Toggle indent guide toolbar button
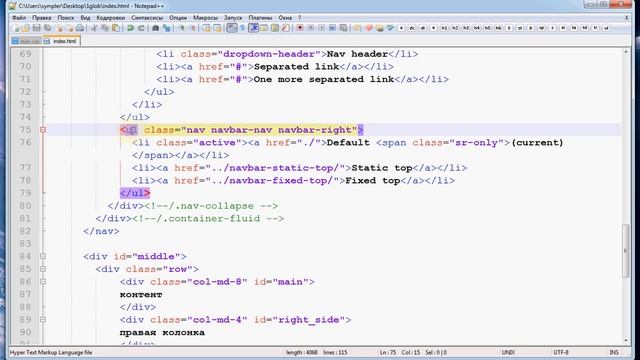 coord(253,28)
